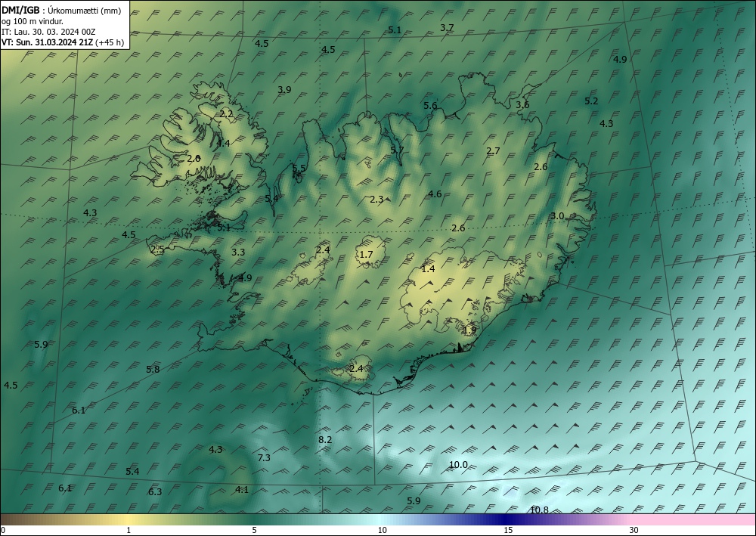Click the '30' label on the color scale
The width and height of the screenshot is (756, 536).
634,530
